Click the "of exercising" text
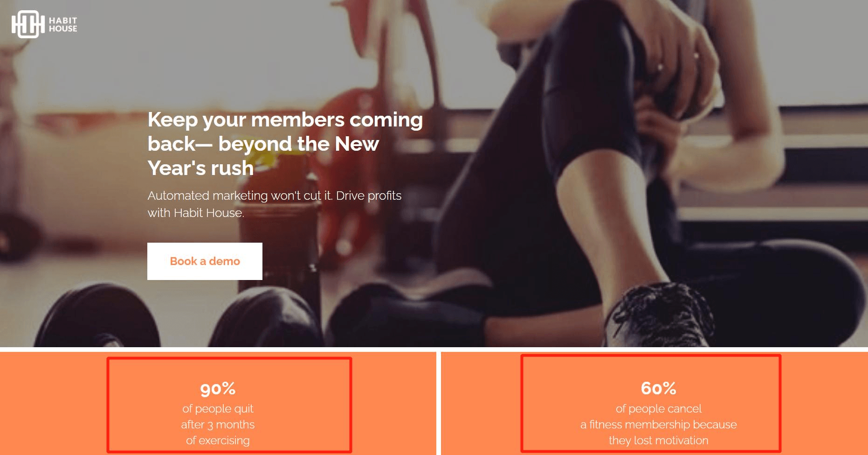The width and height of the screenshot is (868, 455). 218,441
